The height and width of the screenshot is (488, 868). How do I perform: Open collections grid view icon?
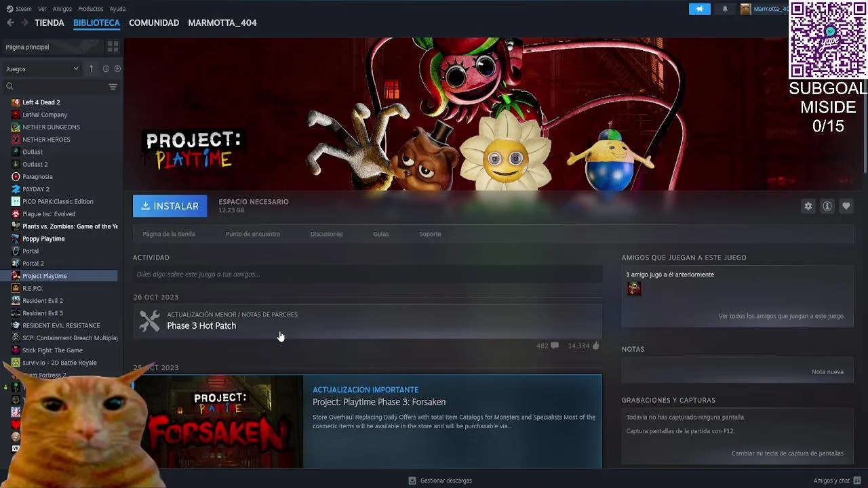113,47
